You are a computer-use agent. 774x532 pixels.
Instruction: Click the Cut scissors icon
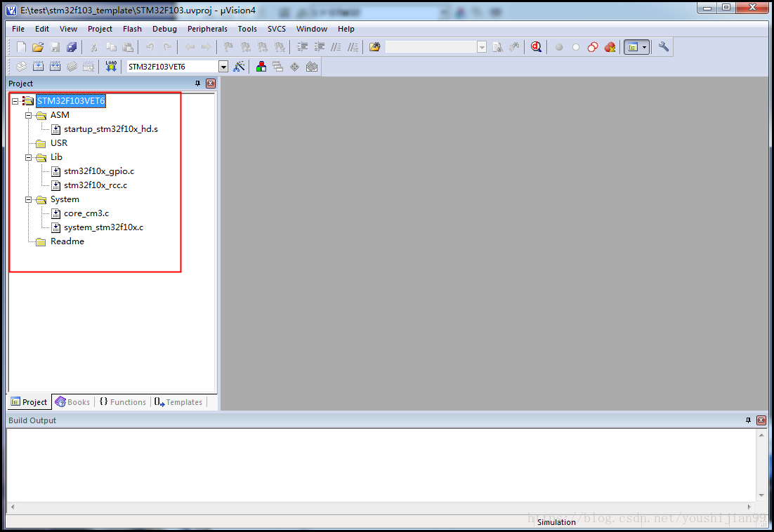pyautogui.click(x=93, y=47)
